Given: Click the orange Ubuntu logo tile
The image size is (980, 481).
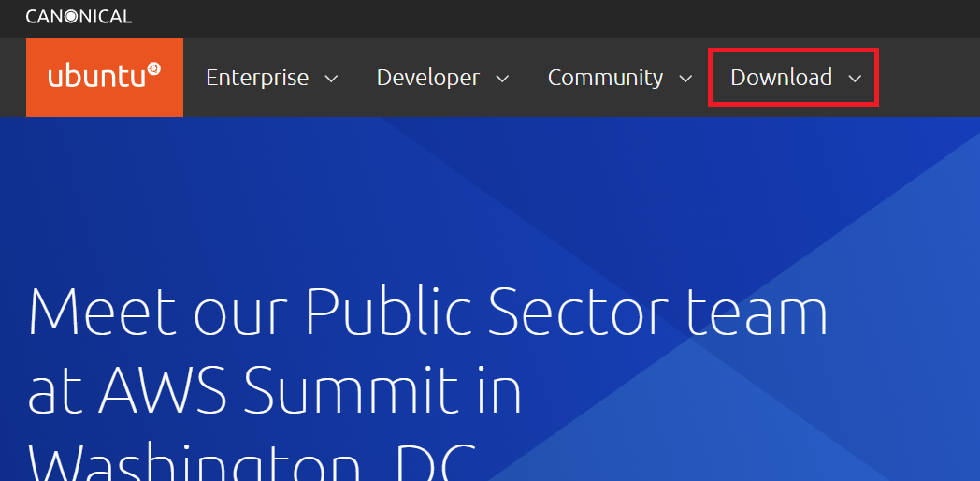Looking at the screenshot, I should click(x=105, y=78).
